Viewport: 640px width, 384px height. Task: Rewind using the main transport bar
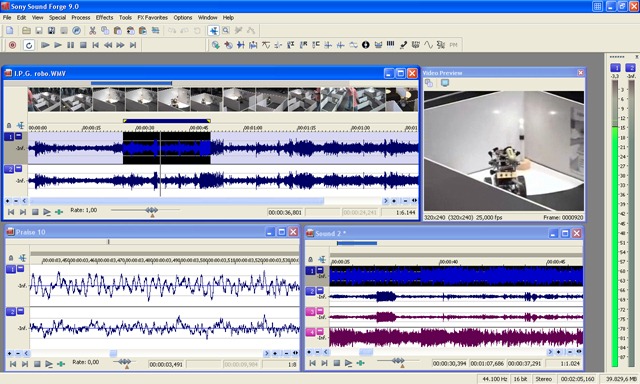(x=108, y=45)
